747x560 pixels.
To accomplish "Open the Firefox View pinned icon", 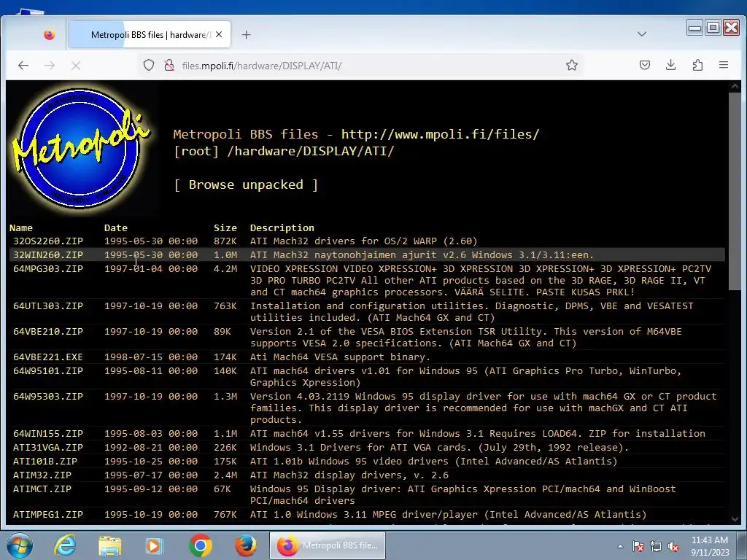I will click(x=49, y=35).
